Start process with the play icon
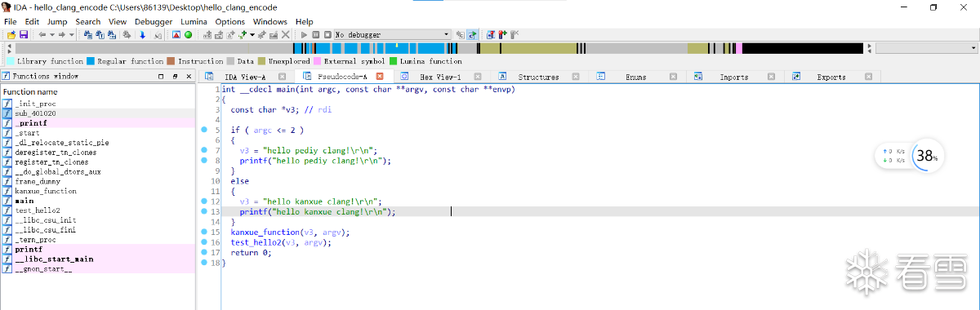The width and height of the screenshot is (980, 310). [x=304, y=35]
